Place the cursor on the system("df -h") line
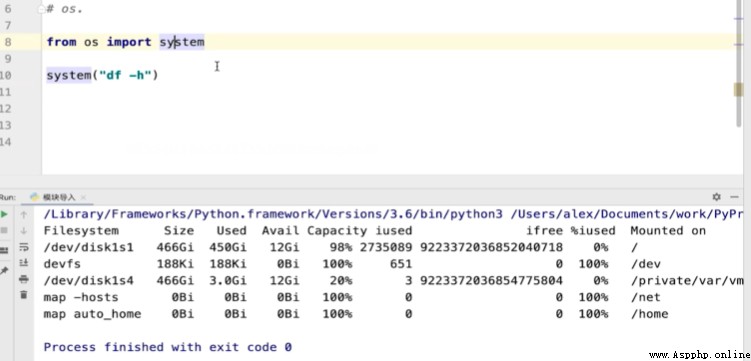 tap(102, 75)
